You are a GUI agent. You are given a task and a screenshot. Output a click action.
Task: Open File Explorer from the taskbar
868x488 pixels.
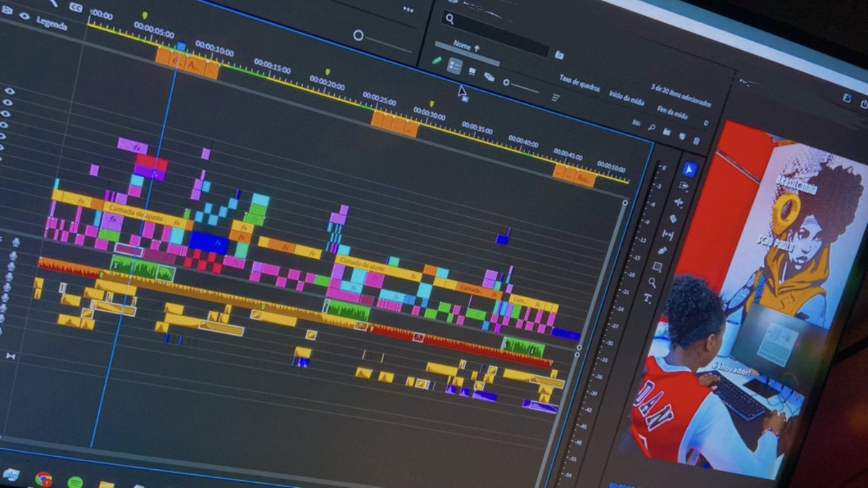tap(106, 485)
